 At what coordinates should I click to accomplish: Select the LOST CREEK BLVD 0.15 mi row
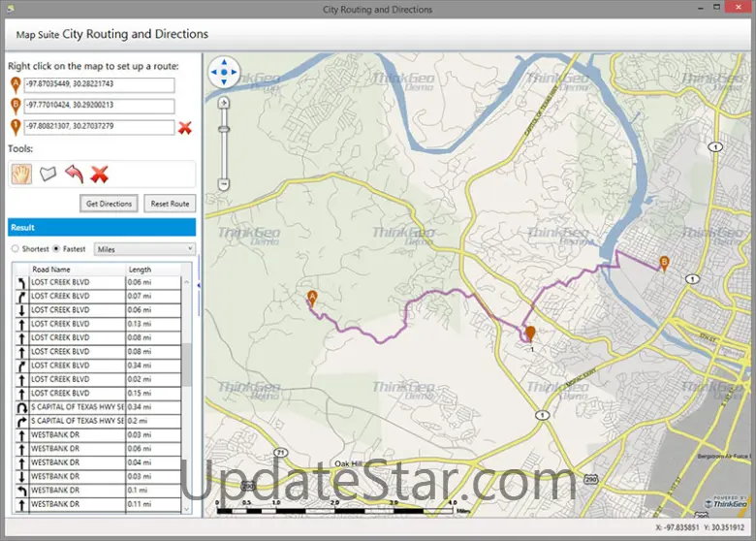pyautogui.click(x=98, y=394)
